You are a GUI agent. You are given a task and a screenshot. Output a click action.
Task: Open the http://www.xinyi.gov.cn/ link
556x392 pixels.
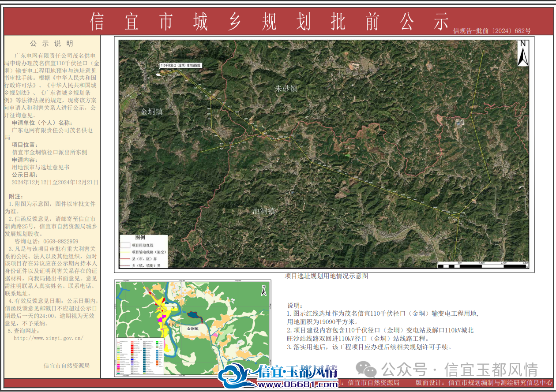tap(49, 338)
